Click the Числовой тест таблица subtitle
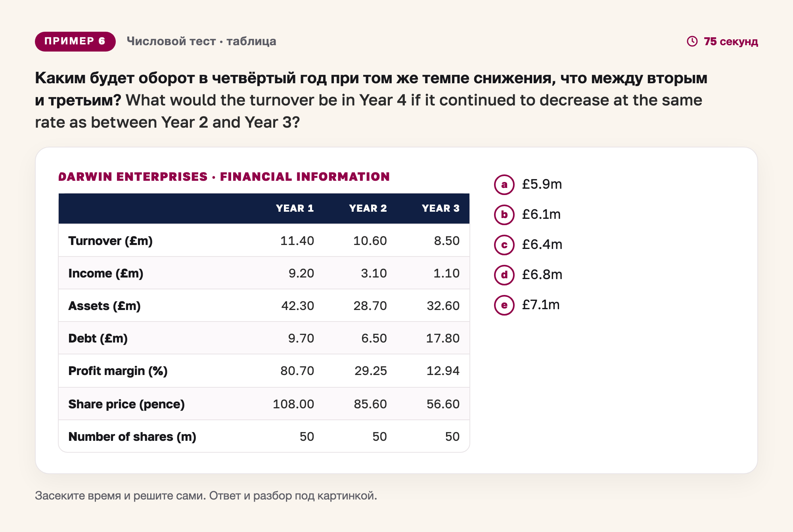This screenshot has width=793, height=532. pos(201,41)
